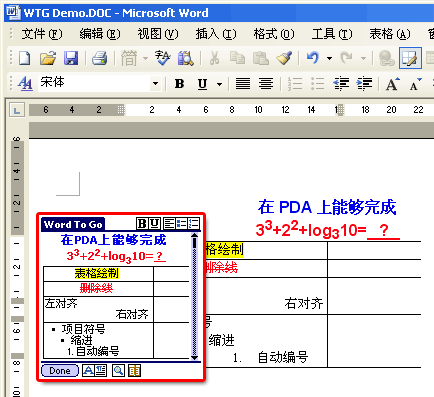The width and height of the screenshot is (434, 397).
Task: Select the Format Painter brush
Action: [x=284, y=58]
